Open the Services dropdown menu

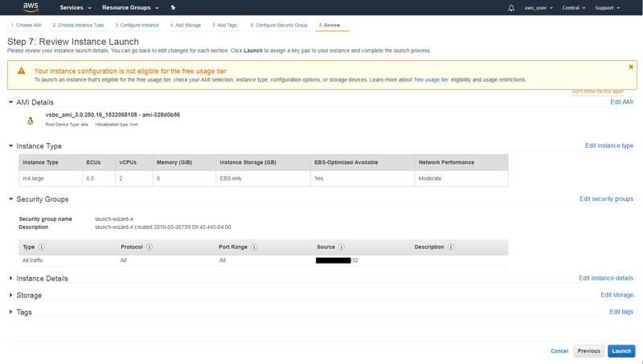click(76, 8)
